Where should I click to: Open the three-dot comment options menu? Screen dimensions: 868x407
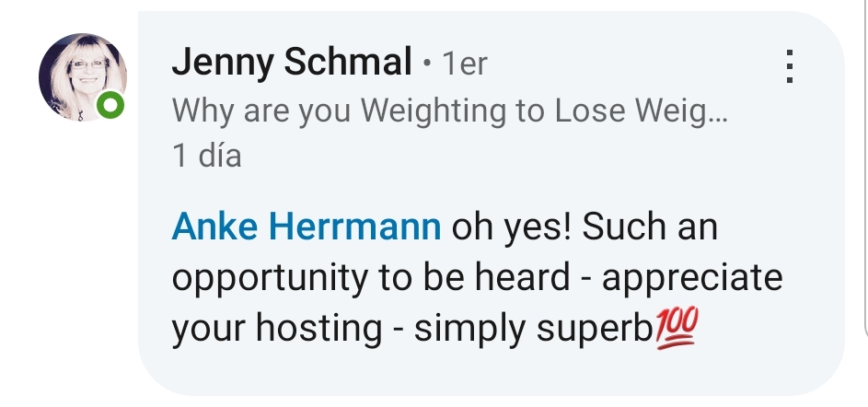click(x=787, y=65)
